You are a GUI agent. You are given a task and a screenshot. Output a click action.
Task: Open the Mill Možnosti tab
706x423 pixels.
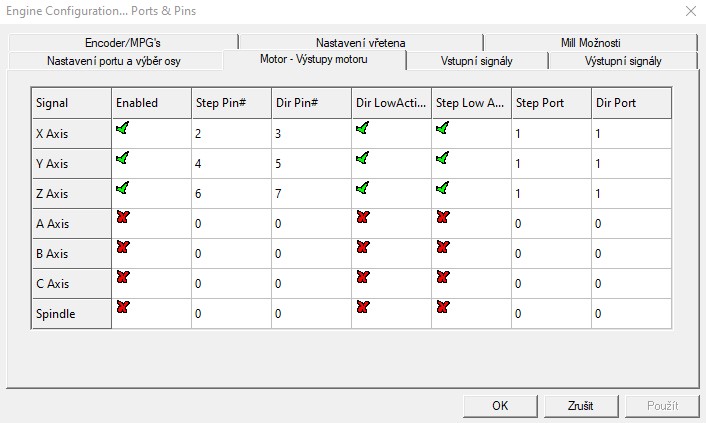tap(590, 43)
